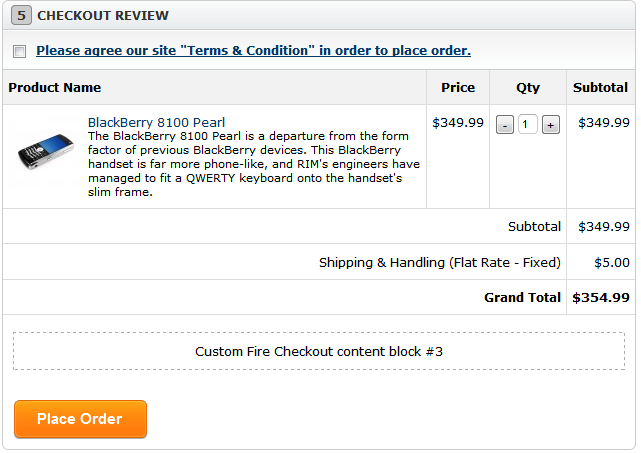The image size is (641, 453).
Task: Click the Subtotal column header
Action: (x=600, y=88)
